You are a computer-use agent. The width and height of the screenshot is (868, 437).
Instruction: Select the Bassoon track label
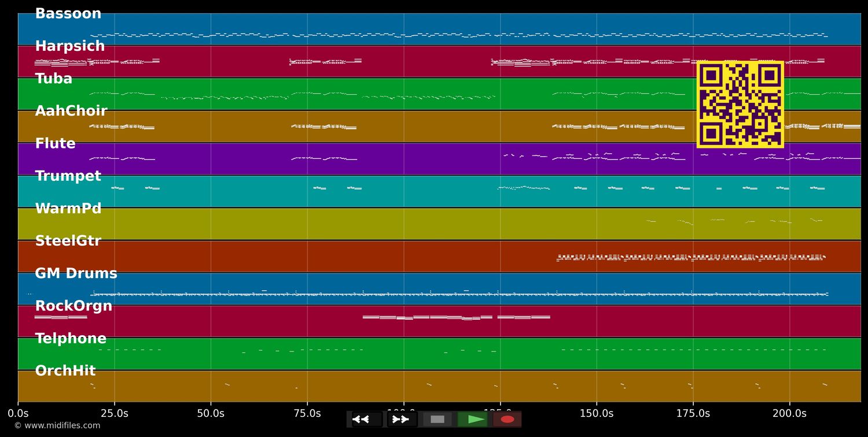click(68, 14)
